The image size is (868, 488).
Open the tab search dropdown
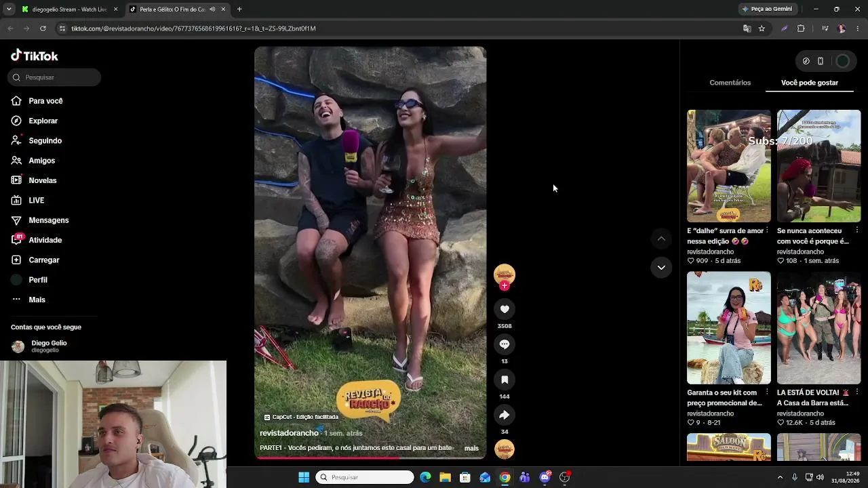coord(9,9)
